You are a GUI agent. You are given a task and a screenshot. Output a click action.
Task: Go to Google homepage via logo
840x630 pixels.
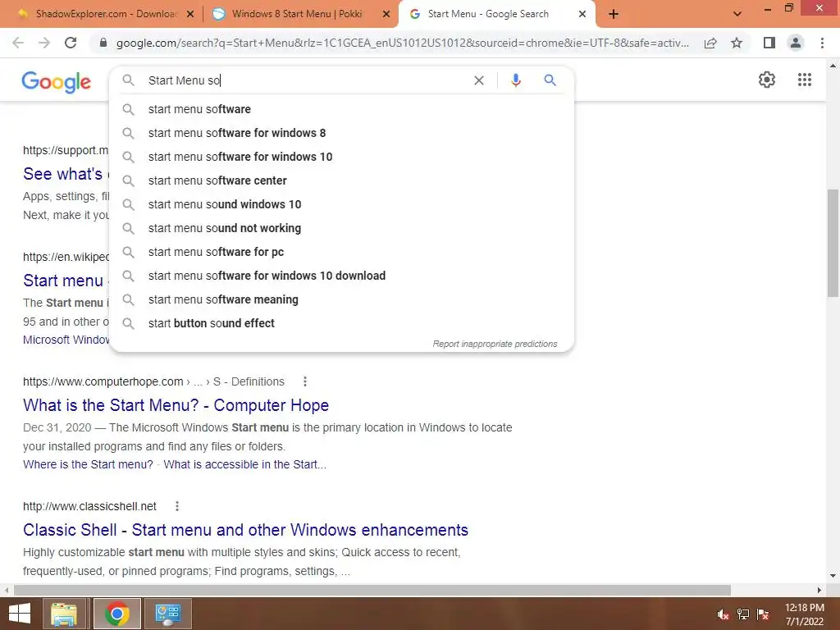click(x=57, y=82)
